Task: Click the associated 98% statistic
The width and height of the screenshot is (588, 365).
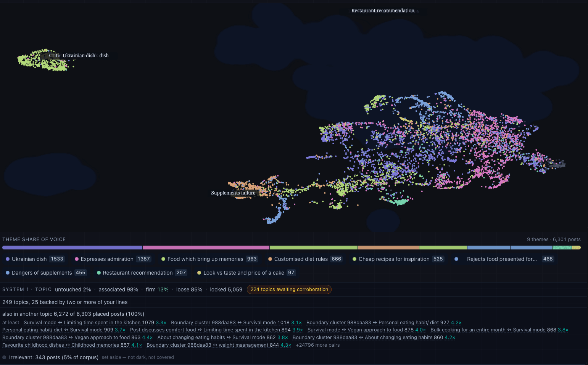Action: pyautogui.click(x=118, y=289)
